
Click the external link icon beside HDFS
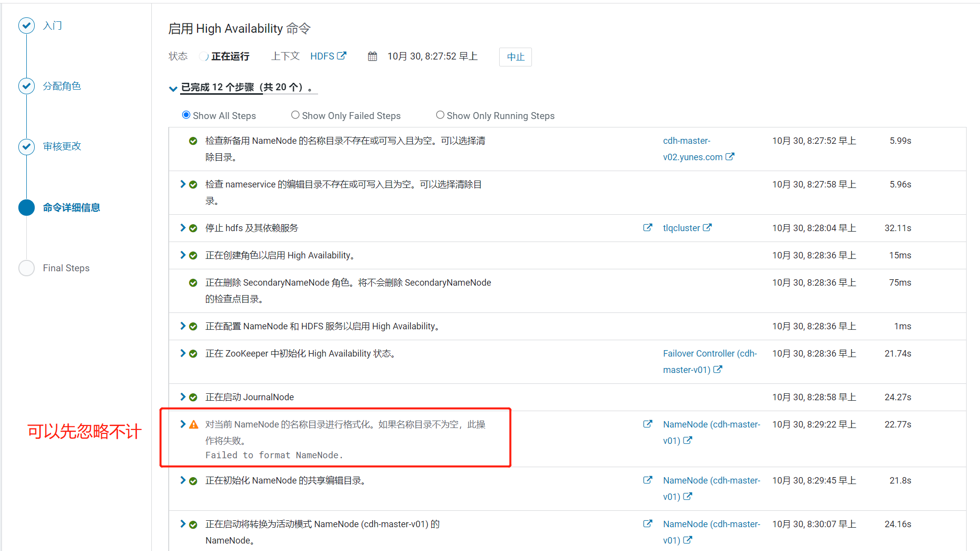[x=341, y=56]
